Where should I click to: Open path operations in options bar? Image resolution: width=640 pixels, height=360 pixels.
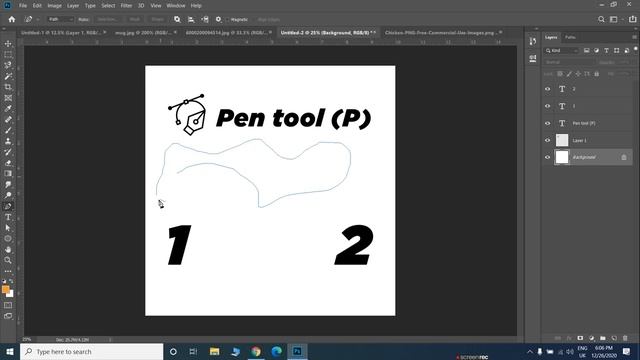pos(177,19)
